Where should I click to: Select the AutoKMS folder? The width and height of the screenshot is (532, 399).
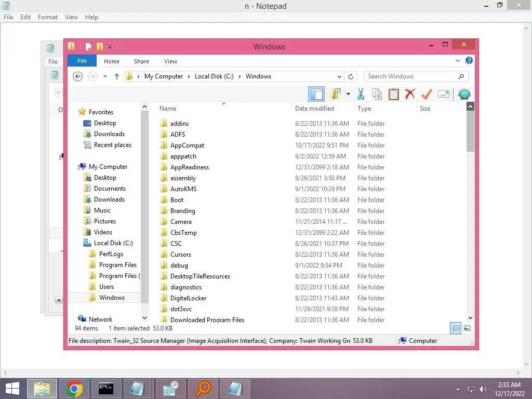coord(183,189)
